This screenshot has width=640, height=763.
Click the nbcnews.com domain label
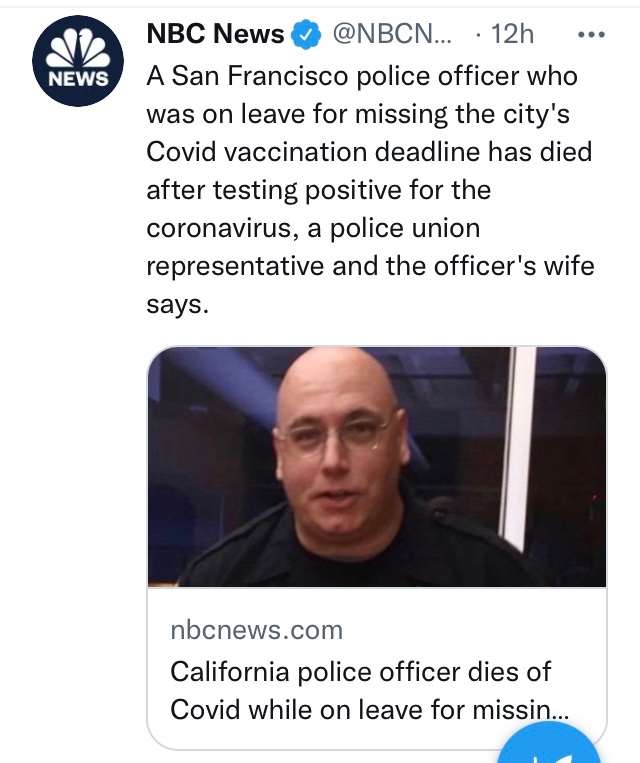[257, 630]
